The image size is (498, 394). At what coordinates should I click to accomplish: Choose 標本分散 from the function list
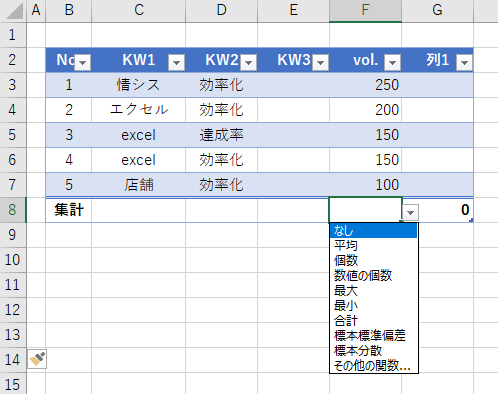(373, 350)
